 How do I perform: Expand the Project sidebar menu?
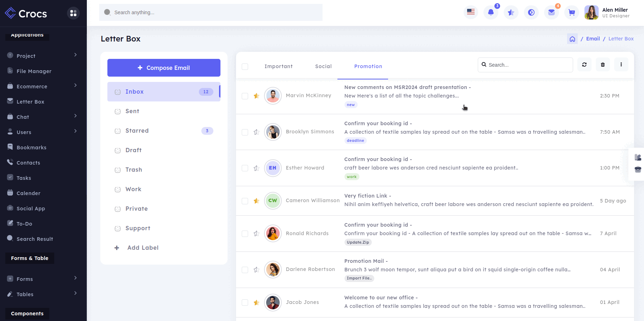click(43, 56)
